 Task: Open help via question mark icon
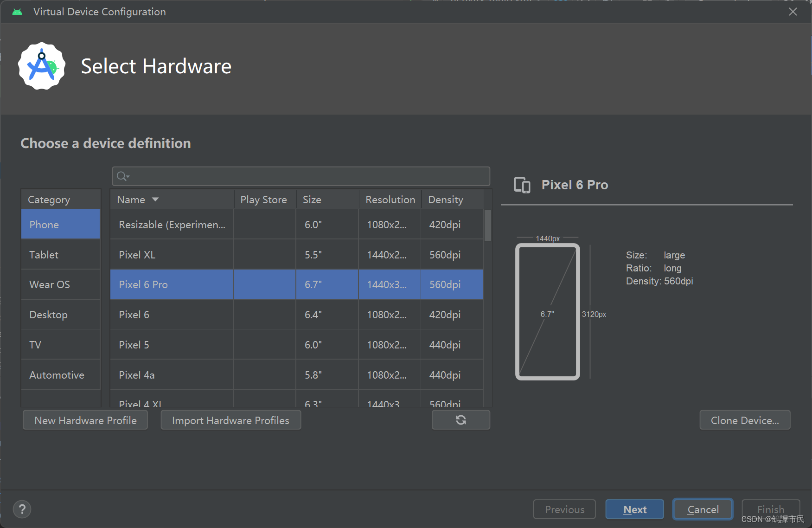point(22,509)
